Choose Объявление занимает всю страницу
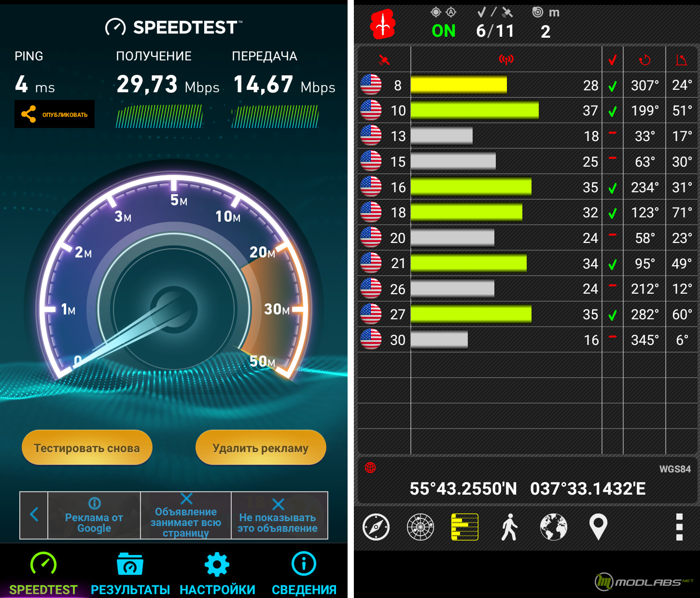Image resolution: width=700 pixels, height=598 pixels. click(x=186, y=515)
